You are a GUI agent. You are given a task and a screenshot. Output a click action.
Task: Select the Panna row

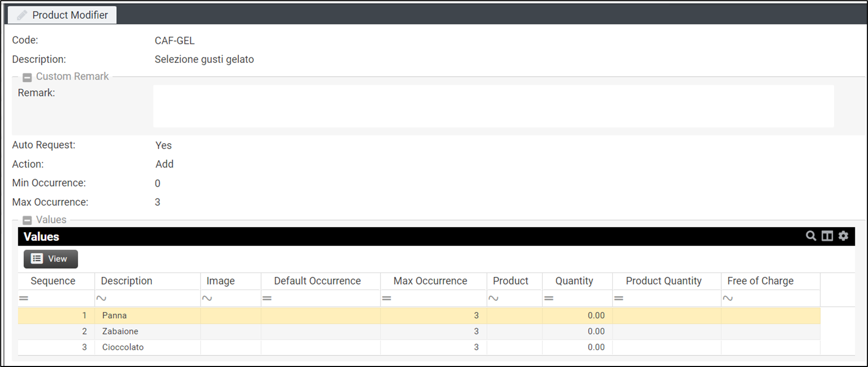pos(114,316)
